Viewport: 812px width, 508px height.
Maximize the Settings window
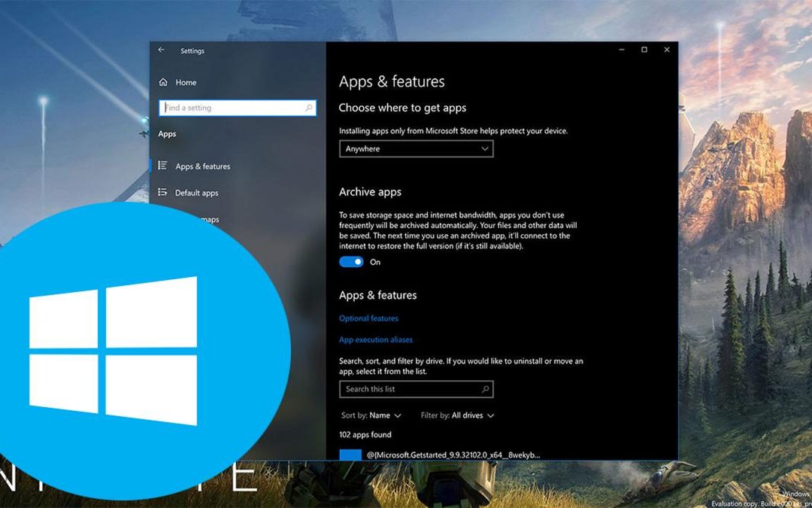[x=644, y=50]
